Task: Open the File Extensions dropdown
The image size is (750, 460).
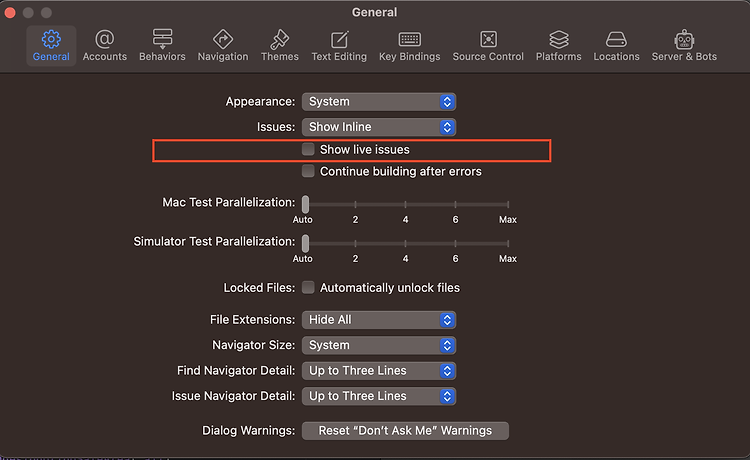Action: (379, 319)
